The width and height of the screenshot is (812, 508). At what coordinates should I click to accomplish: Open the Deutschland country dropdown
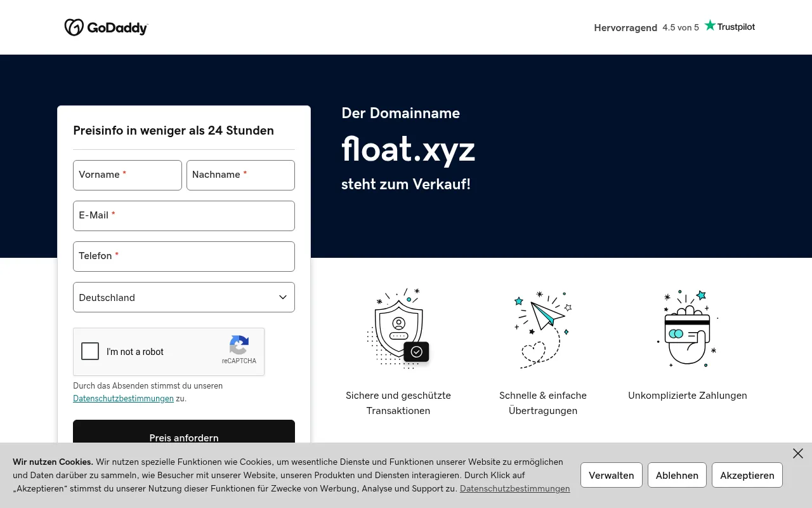pos(184,297)
